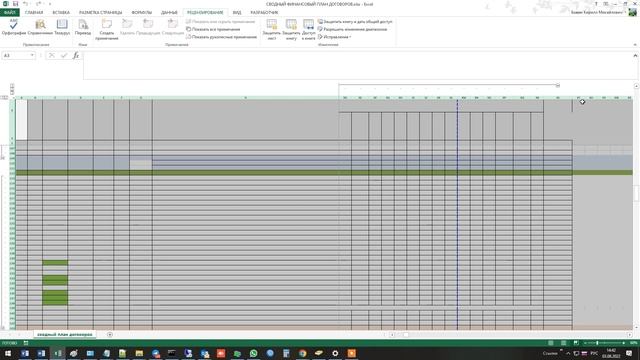Click Показать рукописные примечания
The height and width of the screenshot is (360, 640).
pyautogui.click(x=221, y=37)
